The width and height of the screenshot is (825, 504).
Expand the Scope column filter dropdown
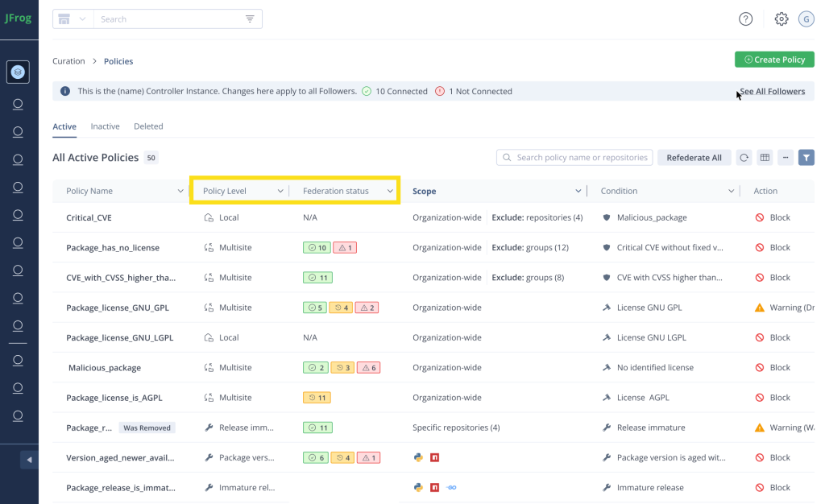point(578,191)
